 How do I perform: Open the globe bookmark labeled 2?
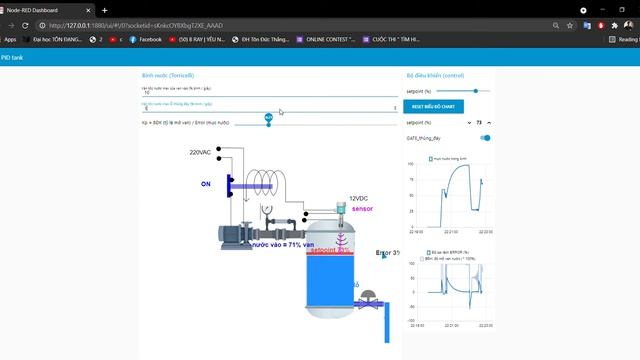click(x=96, y=40)
